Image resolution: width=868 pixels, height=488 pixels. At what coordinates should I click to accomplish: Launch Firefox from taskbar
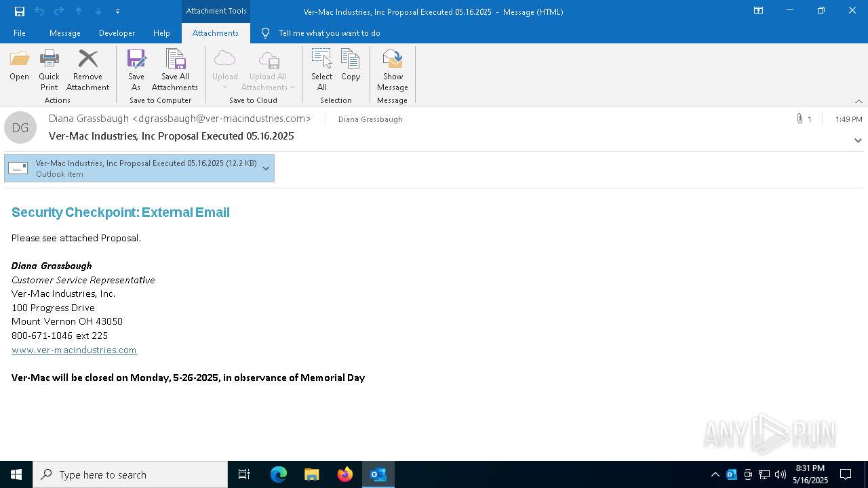coord(345,474)
